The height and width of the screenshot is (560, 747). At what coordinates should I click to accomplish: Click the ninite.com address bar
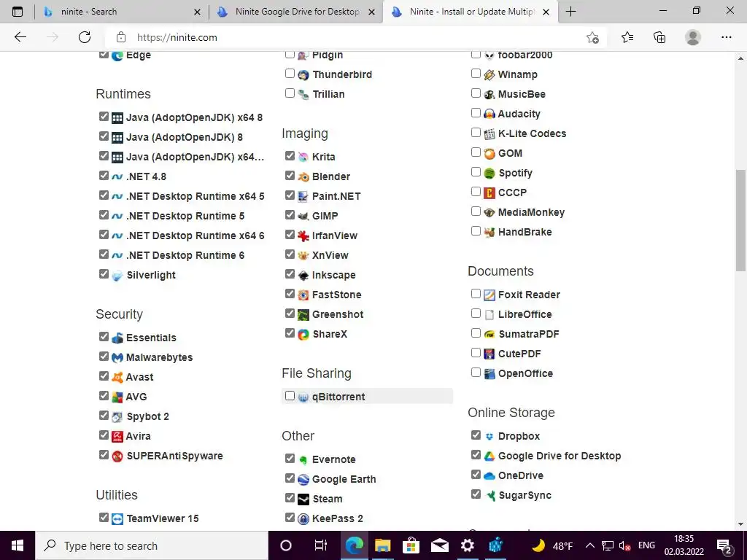[x=355, y=37]
